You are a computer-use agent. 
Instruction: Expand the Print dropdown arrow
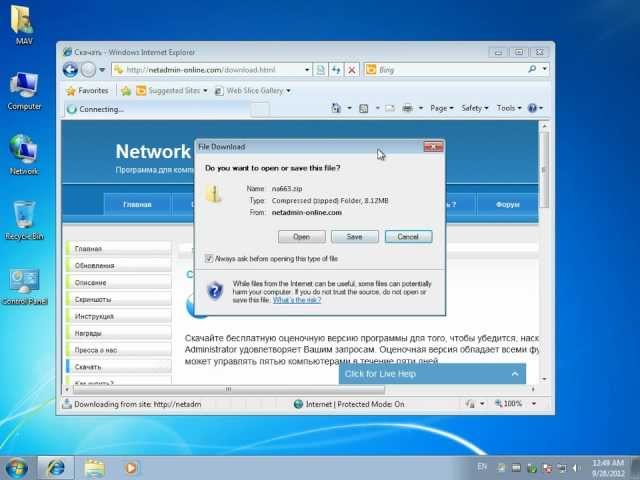pyautogui.click(x=420, y=108)
